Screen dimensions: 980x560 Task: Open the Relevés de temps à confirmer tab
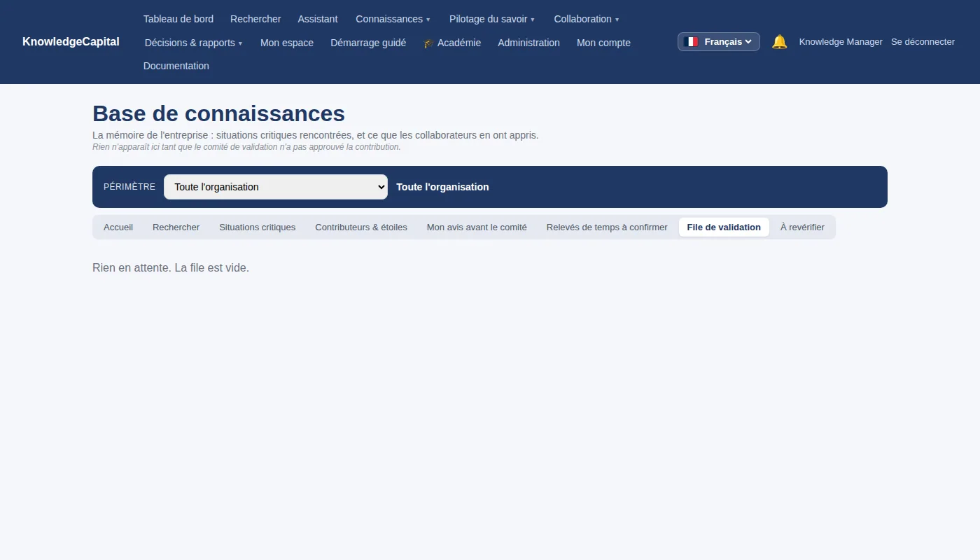(x=607, y=227)
